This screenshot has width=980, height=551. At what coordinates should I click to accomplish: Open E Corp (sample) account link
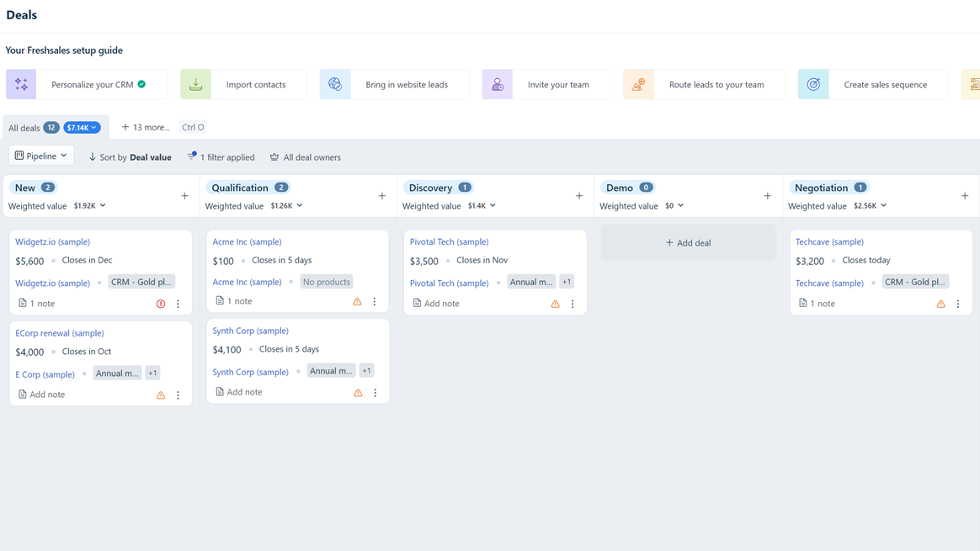pyautogui.click(x=45, y=374)
